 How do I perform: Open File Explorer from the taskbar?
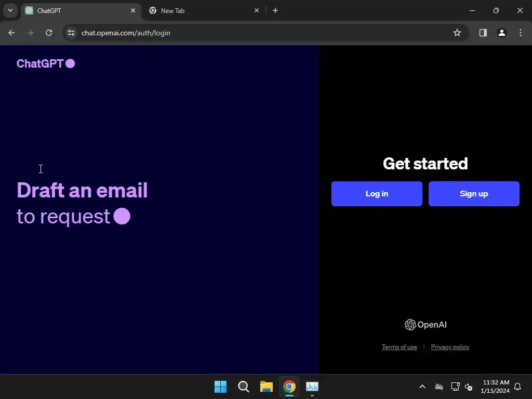267,387
